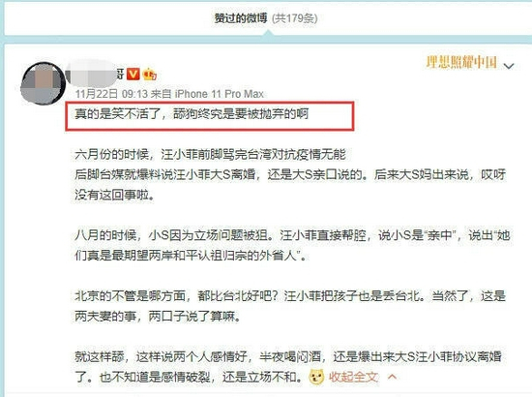Collapse the post via 收起全文
This screenshot has width=532, height=397.
pos(353,377)
